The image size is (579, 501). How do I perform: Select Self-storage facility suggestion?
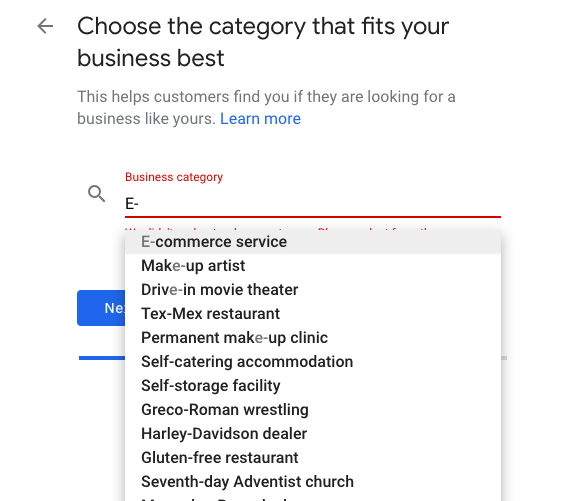[313, 386]
